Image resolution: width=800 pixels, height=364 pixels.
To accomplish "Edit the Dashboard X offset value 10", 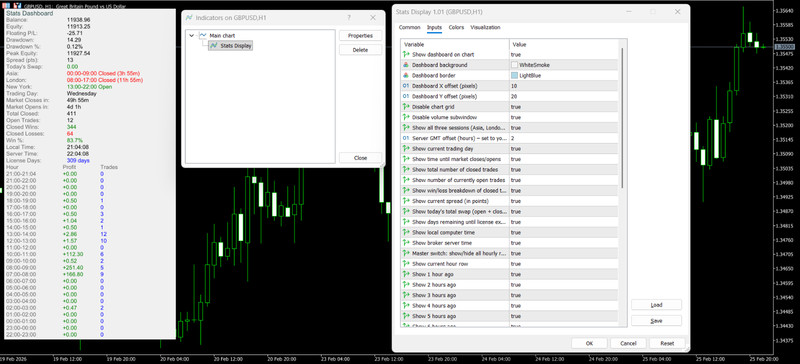I will (563, 86).
